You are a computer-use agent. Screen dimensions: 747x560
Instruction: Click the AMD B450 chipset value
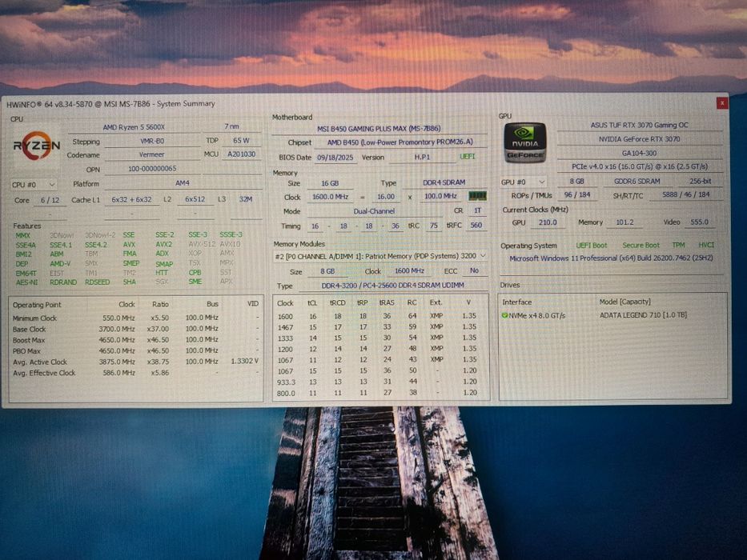tap(400, 142)
